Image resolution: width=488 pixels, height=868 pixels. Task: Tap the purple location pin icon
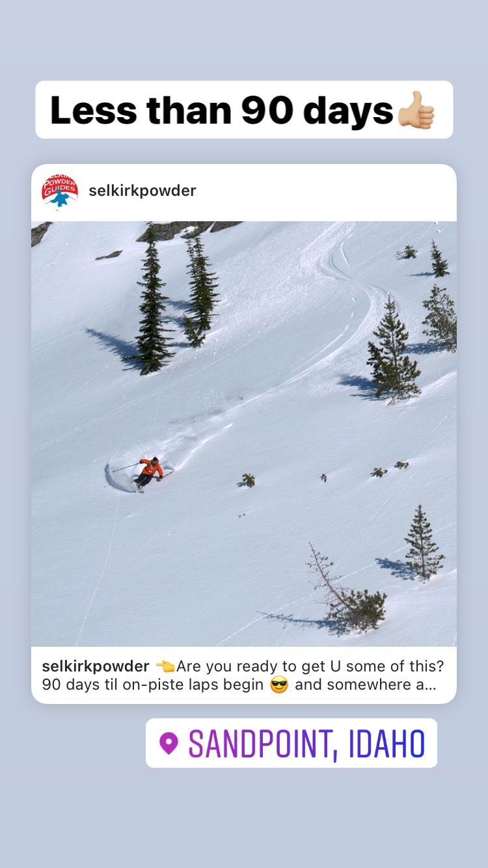tap(169, 743)
